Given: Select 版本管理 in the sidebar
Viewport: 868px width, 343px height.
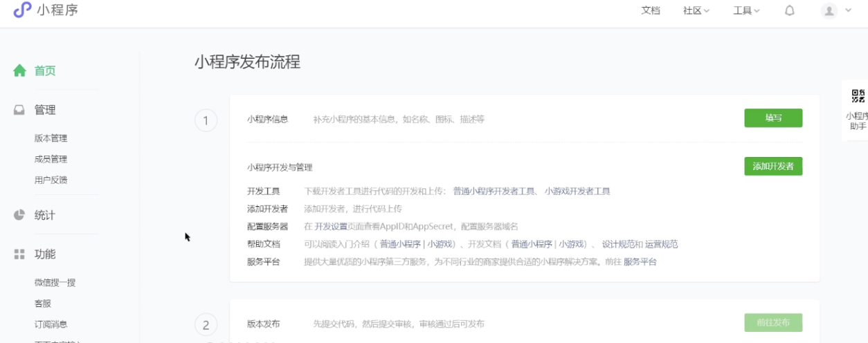Looking at the screenshot, I should pos(51,138).
